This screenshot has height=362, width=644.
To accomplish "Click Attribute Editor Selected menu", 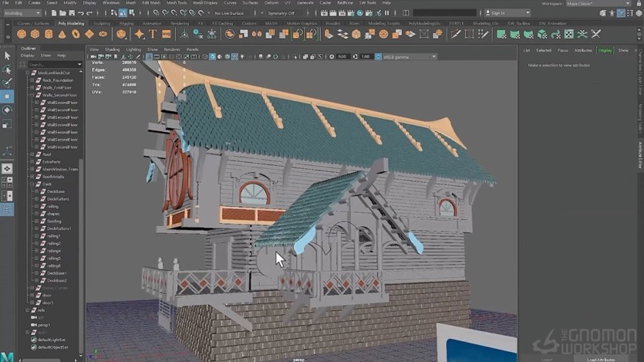I will coord(544,50).
